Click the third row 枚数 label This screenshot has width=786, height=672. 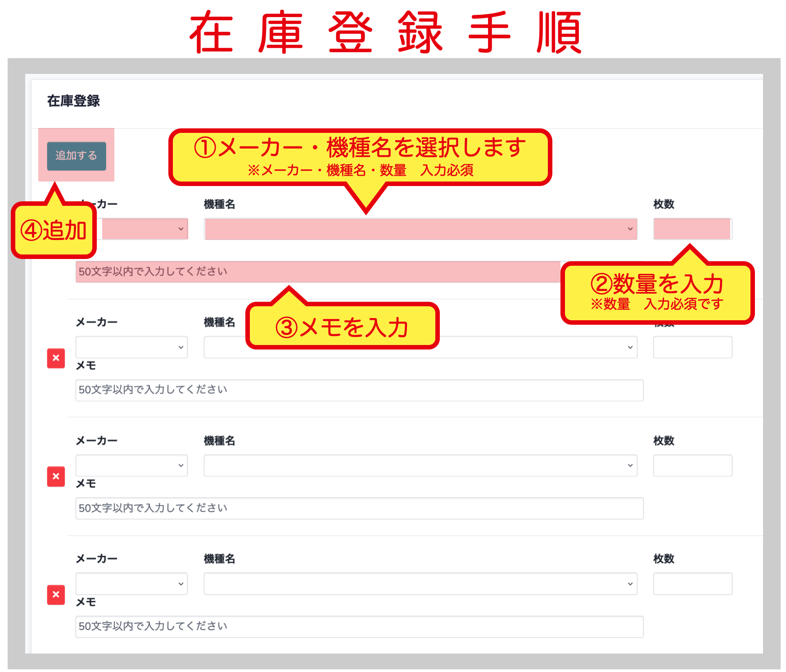pos(664,440)
